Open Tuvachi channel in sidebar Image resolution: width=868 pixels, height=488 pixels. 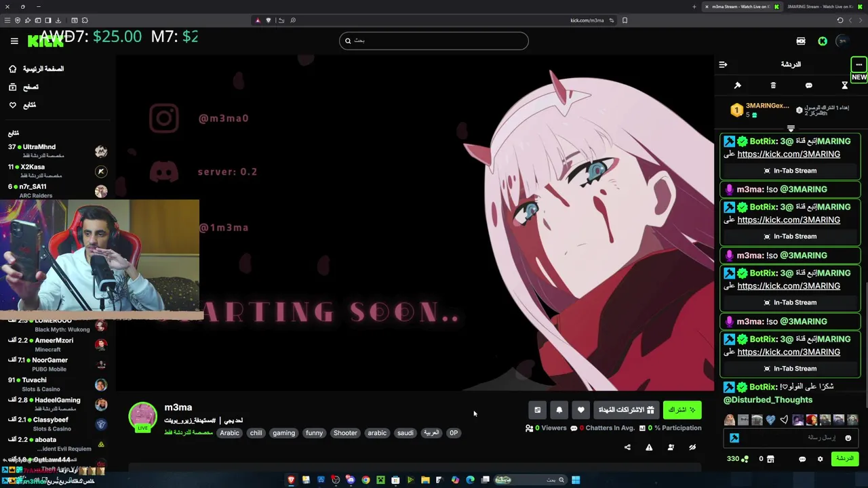click(57, 384)
